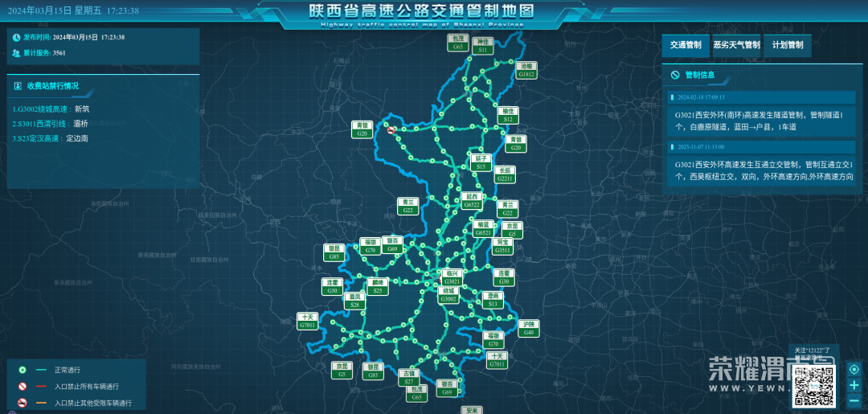Screen dimensions: 868x414
Task: Click the zoom out minus button
Action: click(x=854, y=400)
